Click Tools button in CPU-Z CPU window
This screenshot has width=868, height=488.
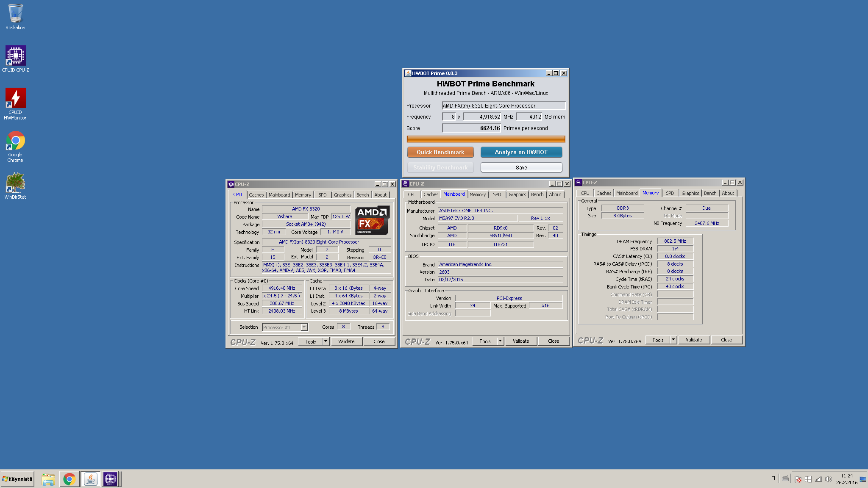[310, 341]
